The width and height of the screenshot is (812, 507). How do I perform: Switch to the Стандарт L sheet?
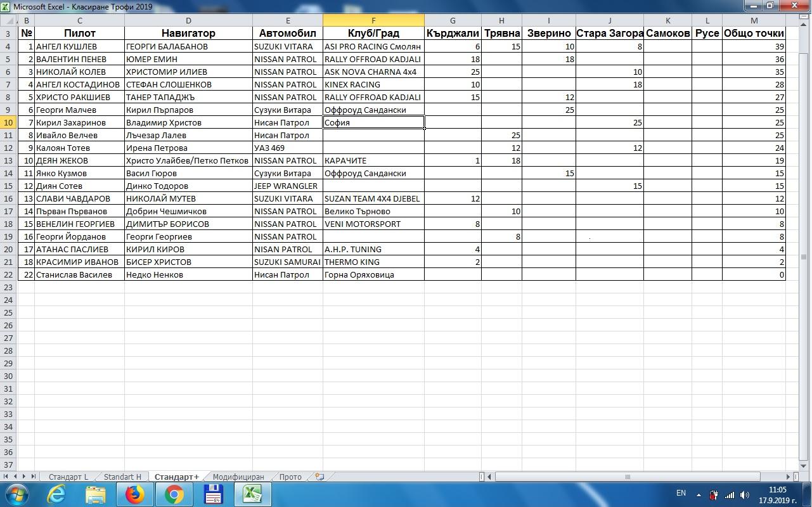coord(68,477)
